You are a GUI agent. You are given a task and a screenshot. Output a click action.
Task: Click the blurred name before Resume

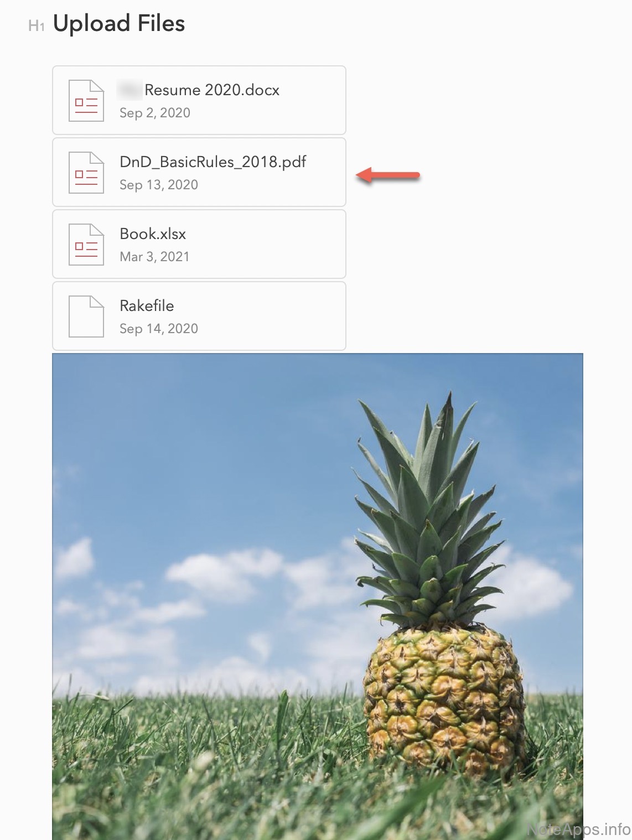(x=130, y=90)
